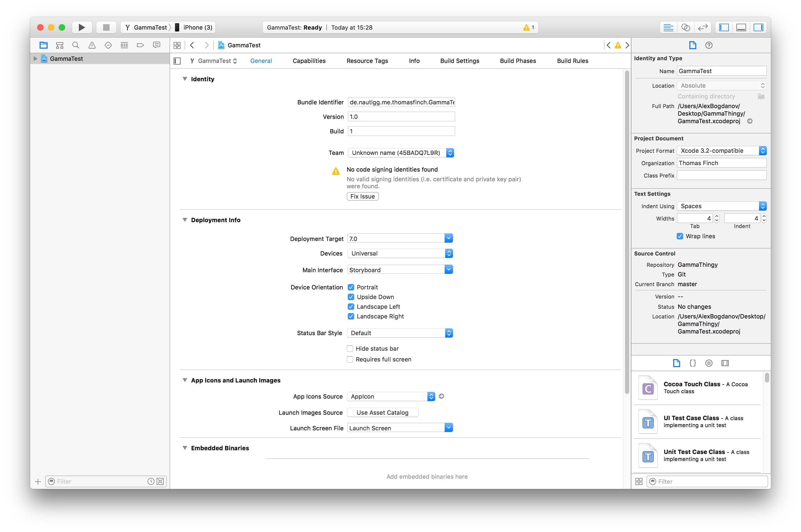
Task: Show the Quick Help inspector
Action: coord(709,45)
